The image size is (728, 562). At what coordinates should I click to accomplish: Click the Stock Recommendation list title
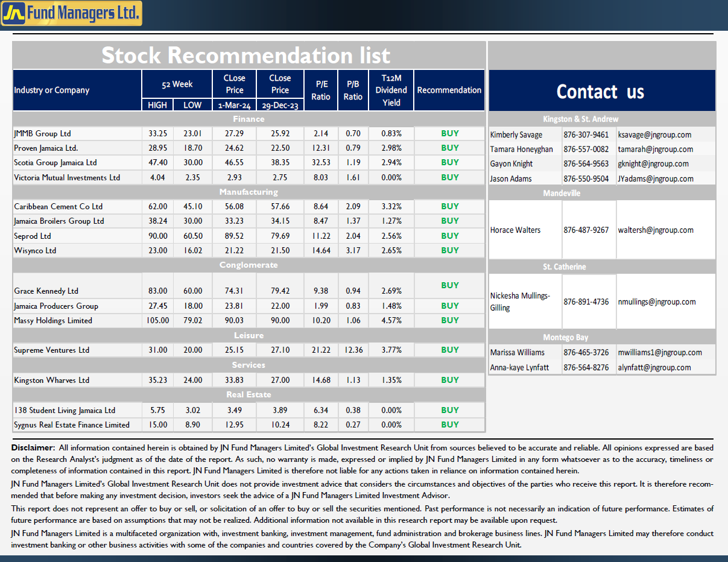[x=246, y=55]
